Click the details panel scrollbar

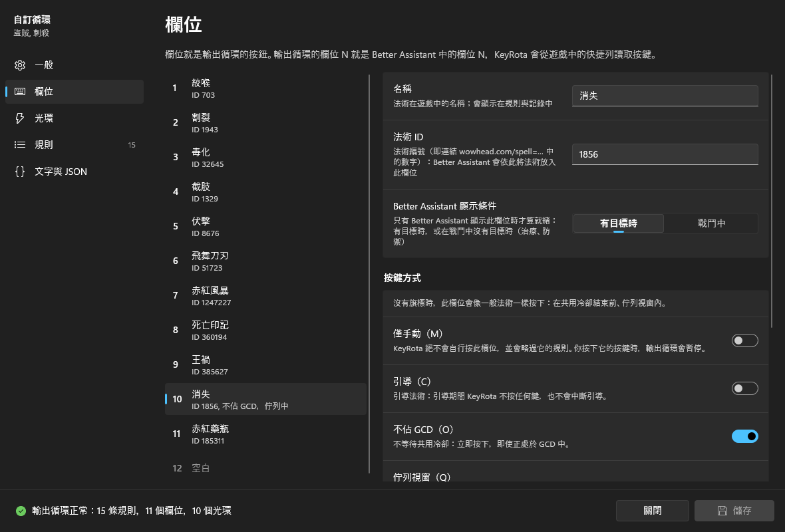point(772,201)
